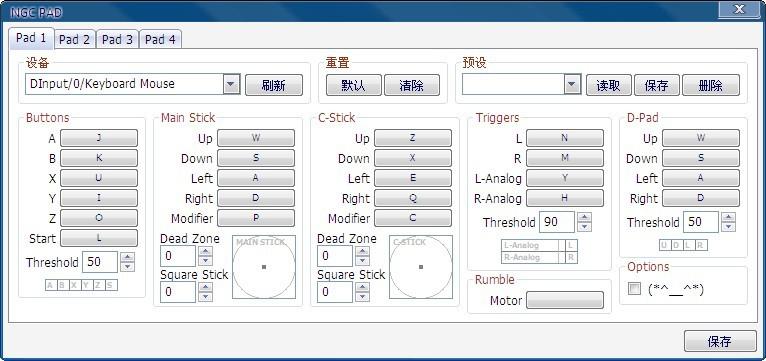Click C-Stick Left mapping E
The height and width of the screenshot is (361, 766).
pyautogui.click(x=413, y=178)
